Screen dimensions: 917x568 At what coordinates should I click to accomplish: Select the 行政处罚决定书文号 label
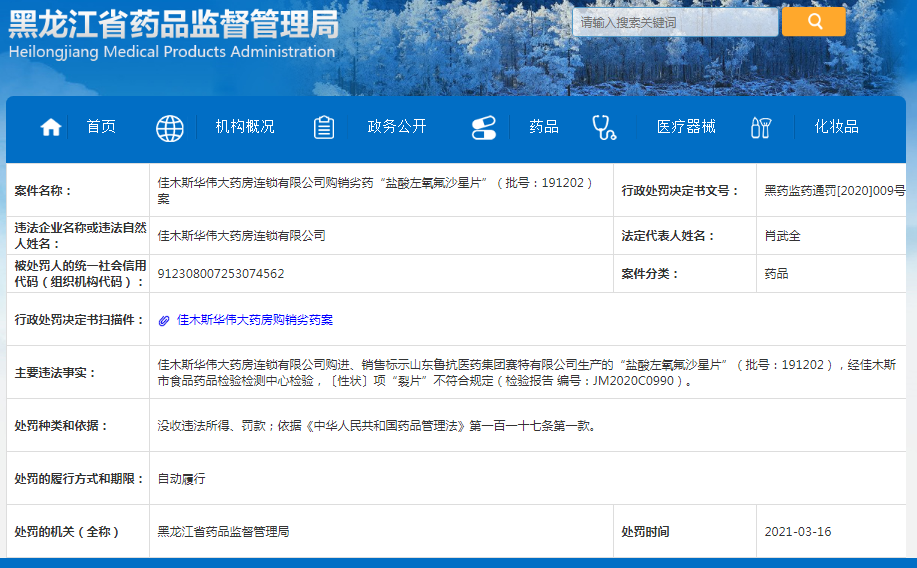pos(680,191)
